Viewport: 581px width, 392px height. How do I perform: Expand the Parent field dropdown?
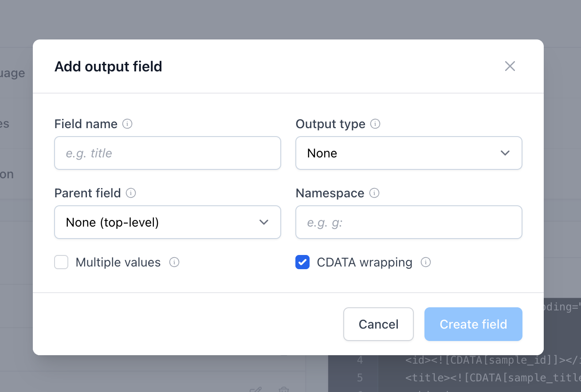tap(167, 222)
